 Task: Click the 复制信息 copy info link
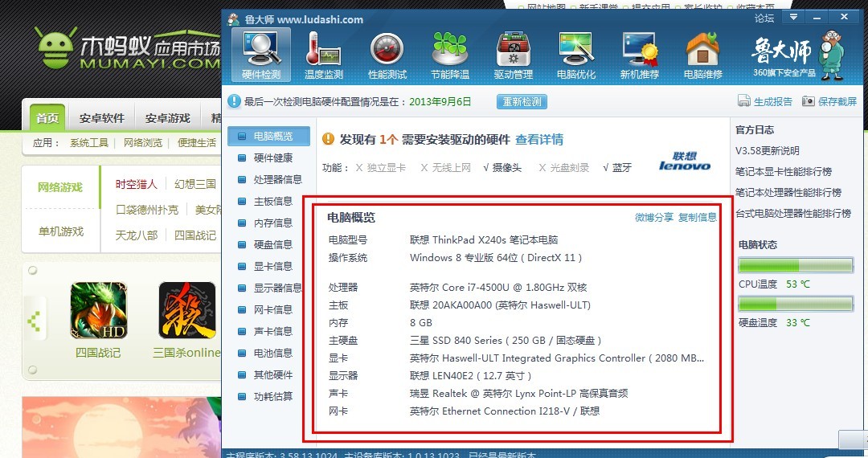[698, 218]
